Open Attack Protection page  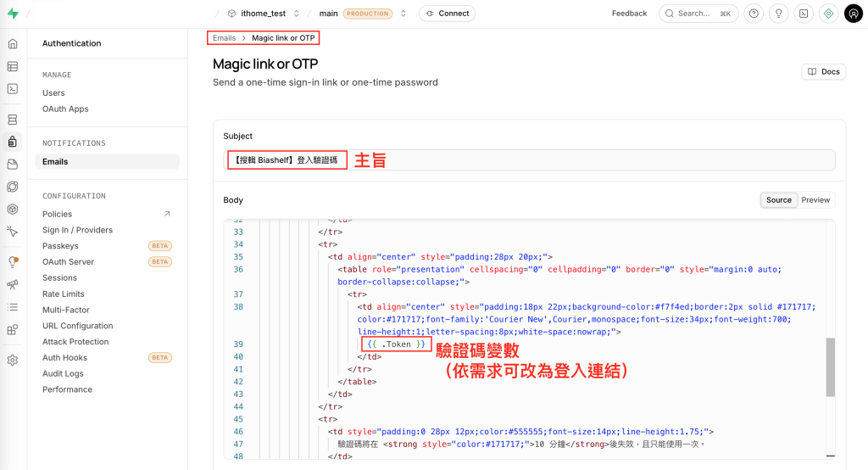click(x=75, y=342)
